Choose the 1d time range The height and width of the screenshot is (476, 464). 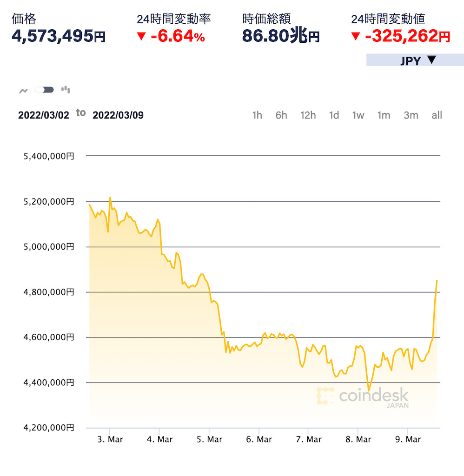(334, 115)
